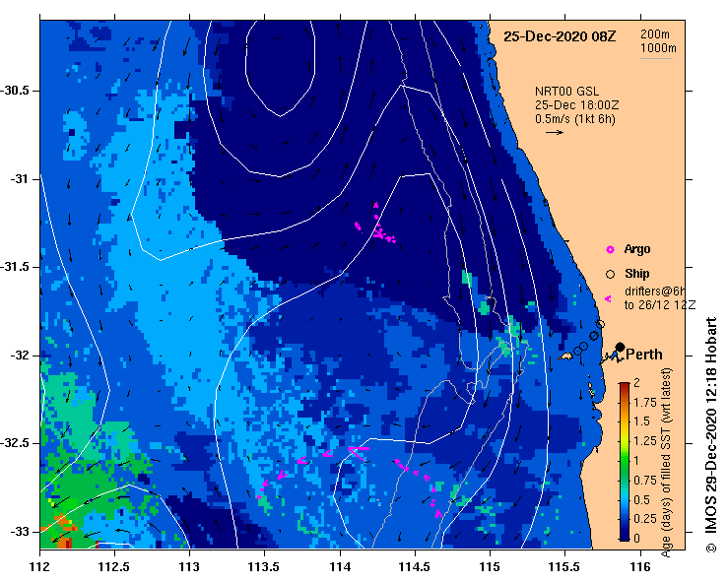This screenshot has width=728, height=583.
Task: Click the longitude axis label 114.5
Action: point(414,567)
